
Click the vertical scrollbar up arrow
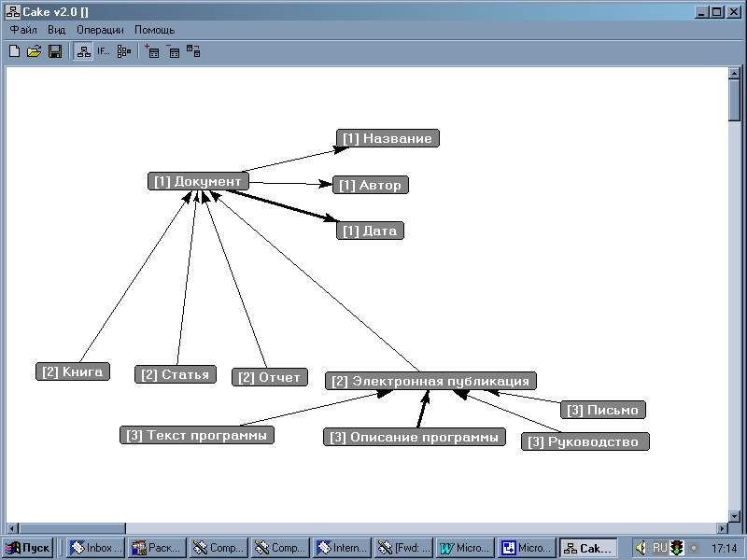[734, 74]
